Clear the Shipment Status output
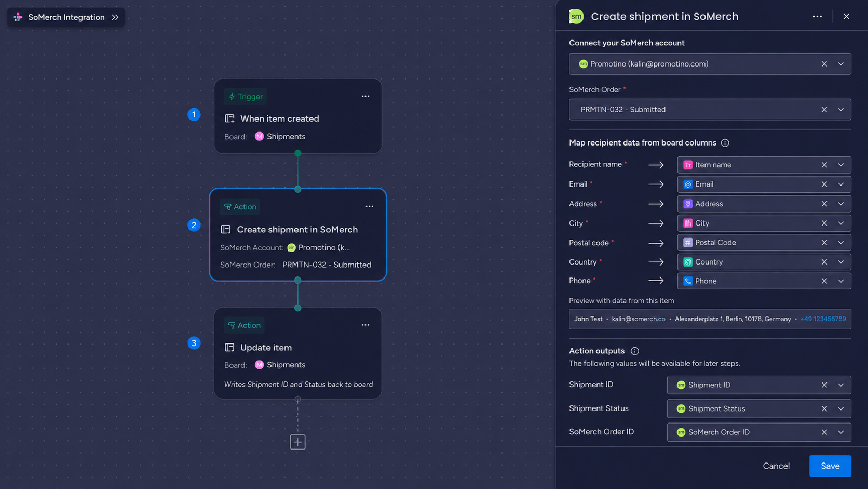The image size is (868, 489). point(824,409)
